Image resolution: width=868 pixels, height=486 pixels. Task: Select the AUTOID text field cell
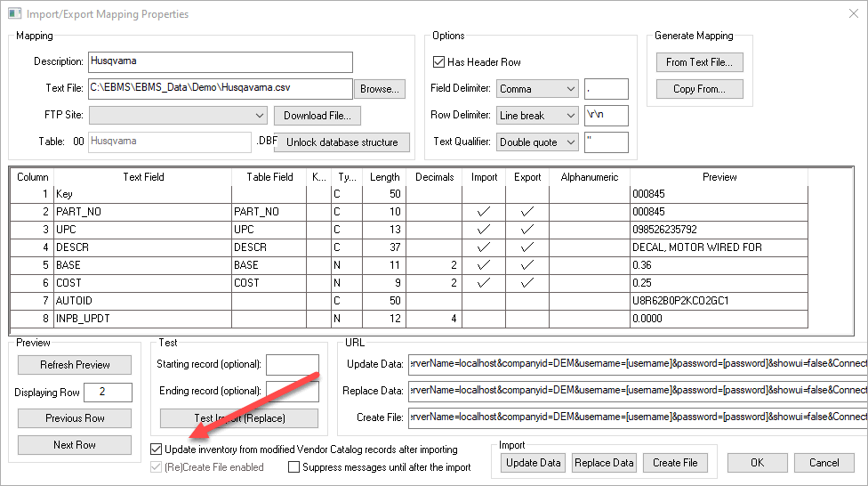tap(143, 300)
